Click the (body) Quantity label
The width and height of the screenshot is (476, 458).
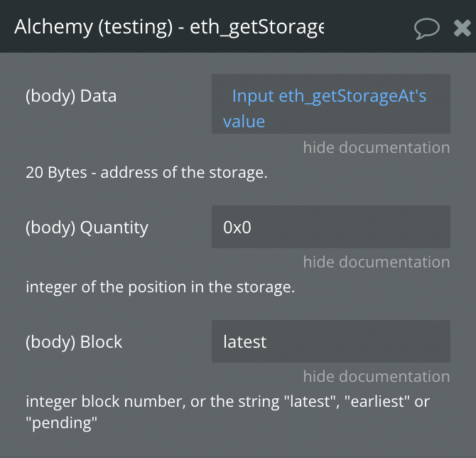(87, 228)
